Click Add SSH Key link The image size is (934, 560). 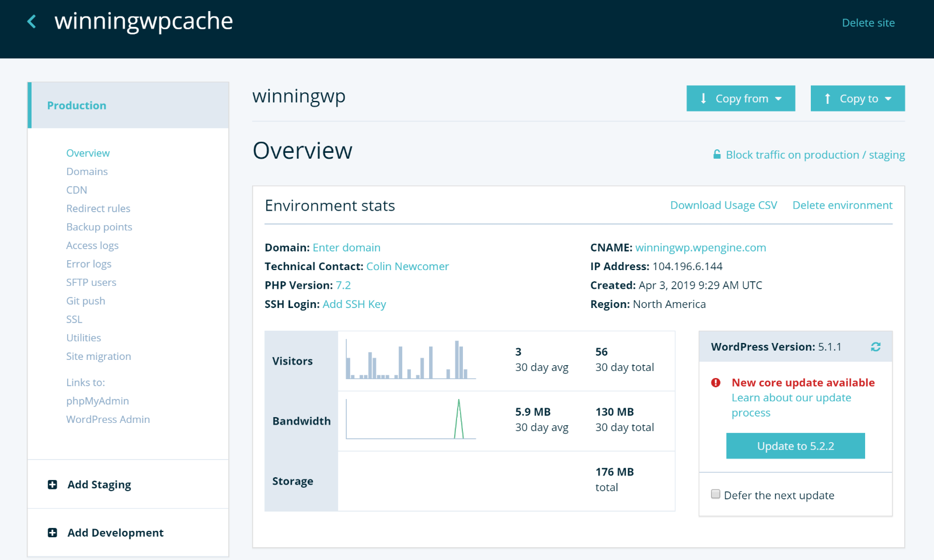pos(354,304)
